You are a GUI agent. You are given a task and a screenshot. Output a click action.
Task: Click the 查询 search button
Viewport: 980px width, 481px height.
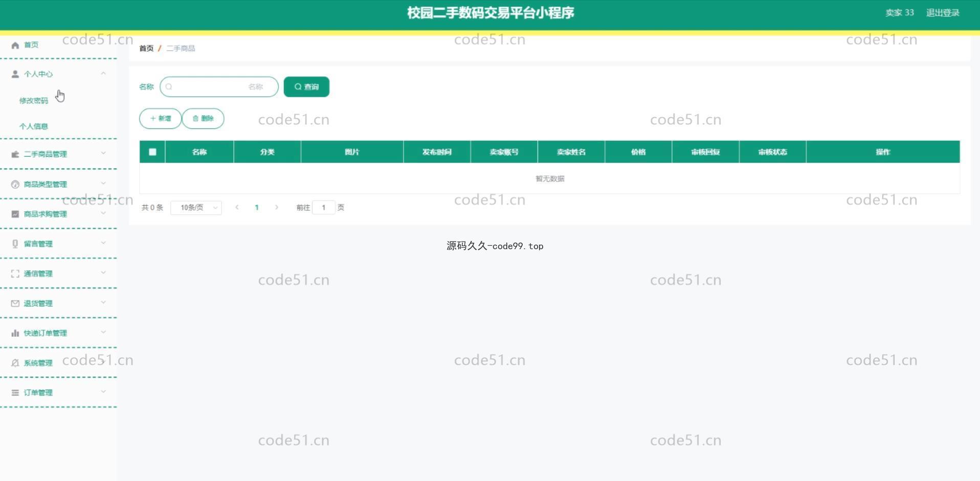(306, 86)
